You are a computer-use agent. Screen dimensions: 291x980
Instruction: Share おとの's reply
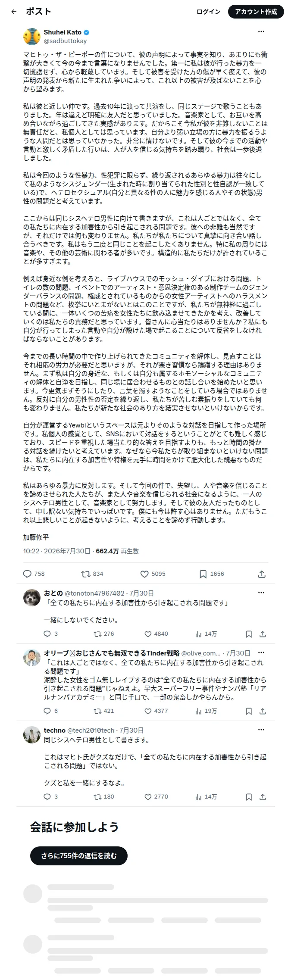(263, 634)
